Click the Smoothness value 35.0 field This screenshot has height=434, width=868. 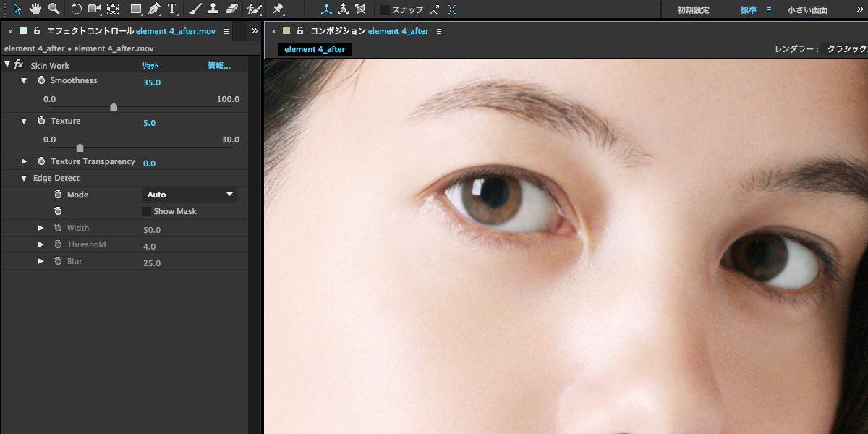(152, 82)
